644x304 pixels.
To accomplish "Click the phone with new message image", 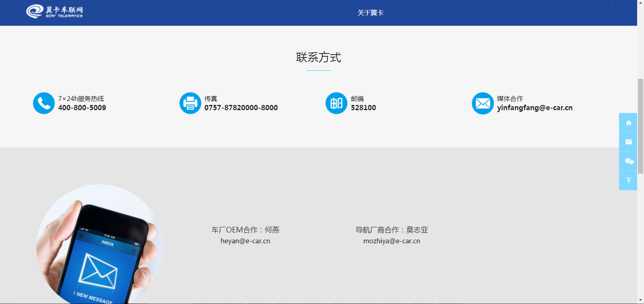I will (x=99, y=244).
